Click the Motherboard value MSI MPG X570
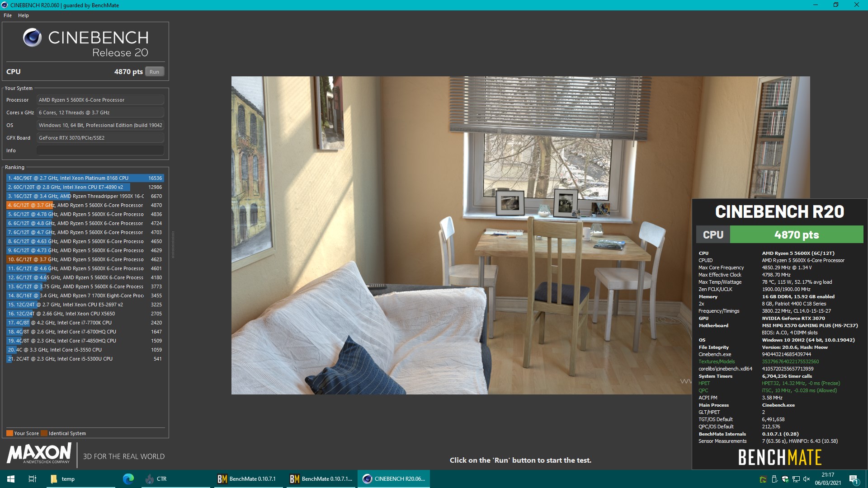Screen dimensions: 868x488 coord(810,325)
